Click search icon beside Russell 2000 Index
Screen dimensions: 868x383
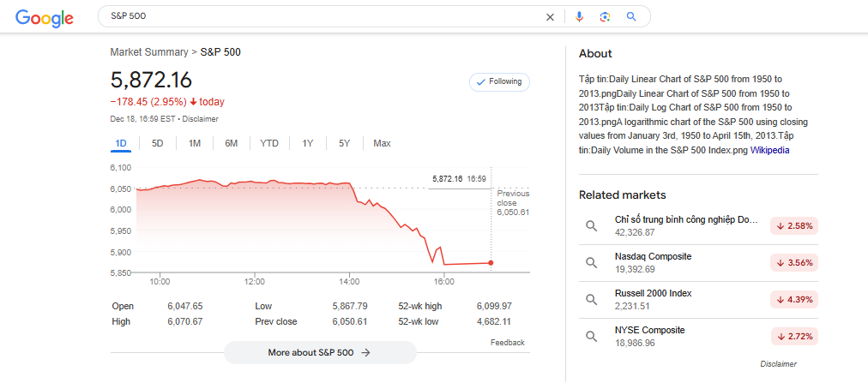tap(591, 299)
